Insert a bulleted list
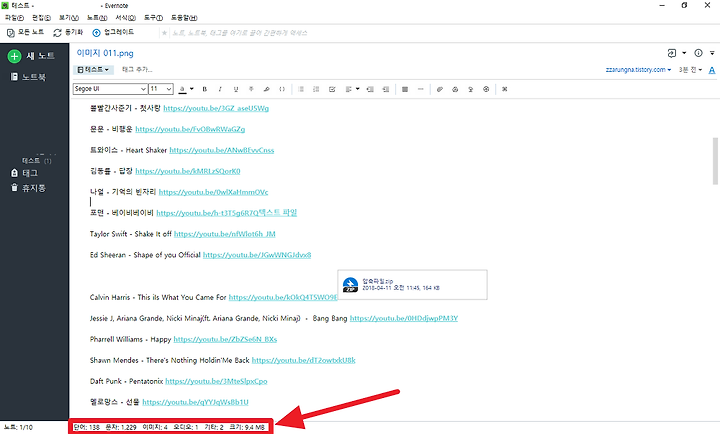Viewport: 720px width, 434px height. pyautogui.click(x=301, y=89)
